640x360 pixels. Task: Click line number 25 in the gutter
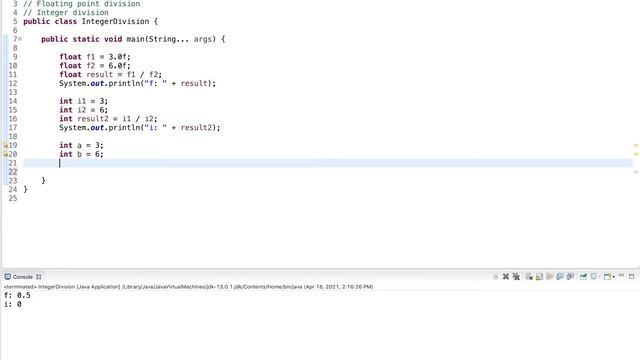(13, 198)
